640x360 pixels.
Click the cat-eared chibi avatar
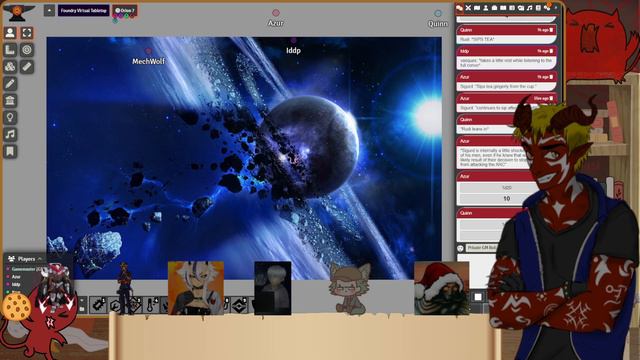[x=350, y=289]
